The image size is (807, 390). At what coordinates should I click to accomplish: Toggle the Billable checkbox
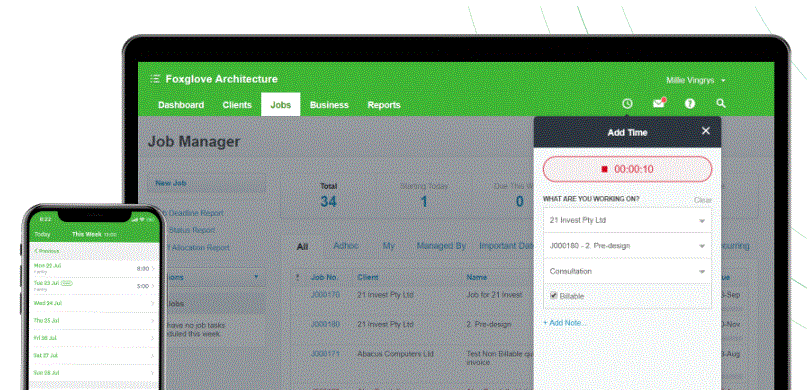[553, 295]
